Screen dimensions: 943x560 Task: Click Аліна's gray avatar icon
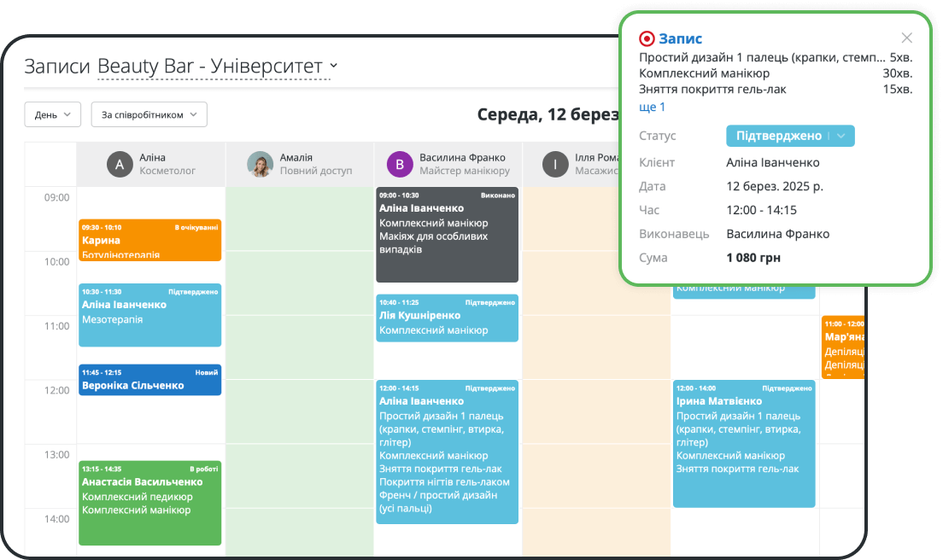120,164
